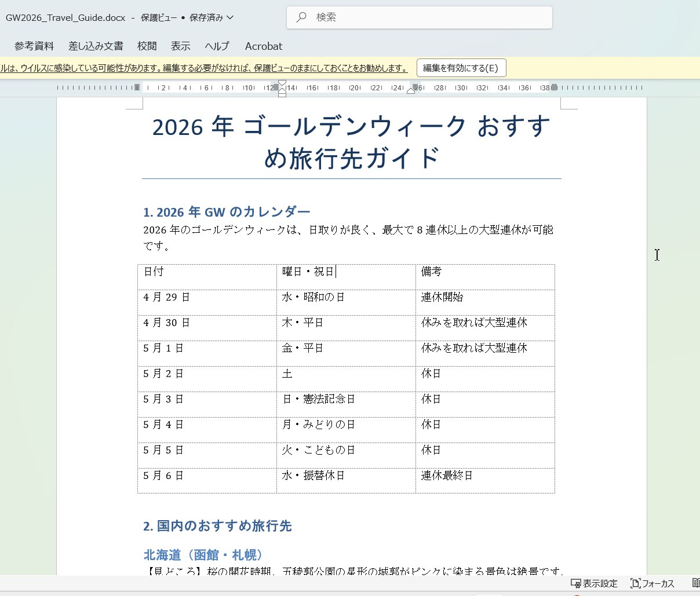Click 編集を有効にする to exit protected view
This screenshot has height=596, width=700.
[x=461, y=68]
